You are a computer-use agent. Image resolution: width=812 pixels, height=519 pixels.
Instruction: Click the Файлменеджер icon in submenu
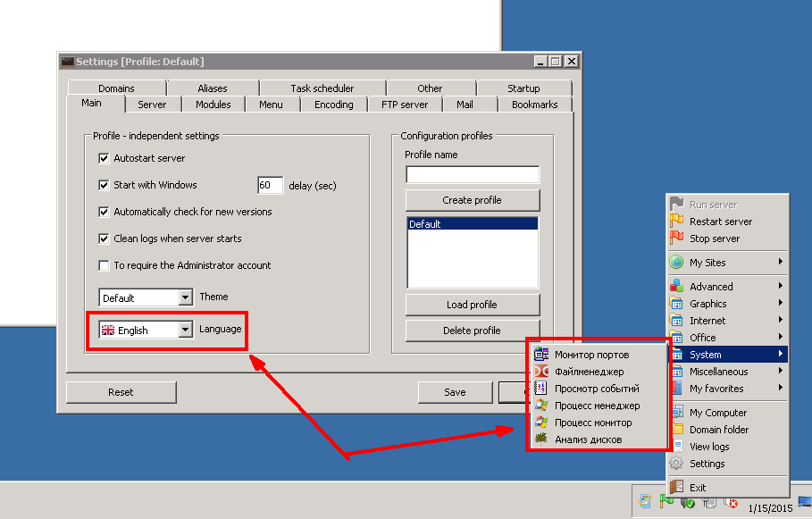(540, 372)
